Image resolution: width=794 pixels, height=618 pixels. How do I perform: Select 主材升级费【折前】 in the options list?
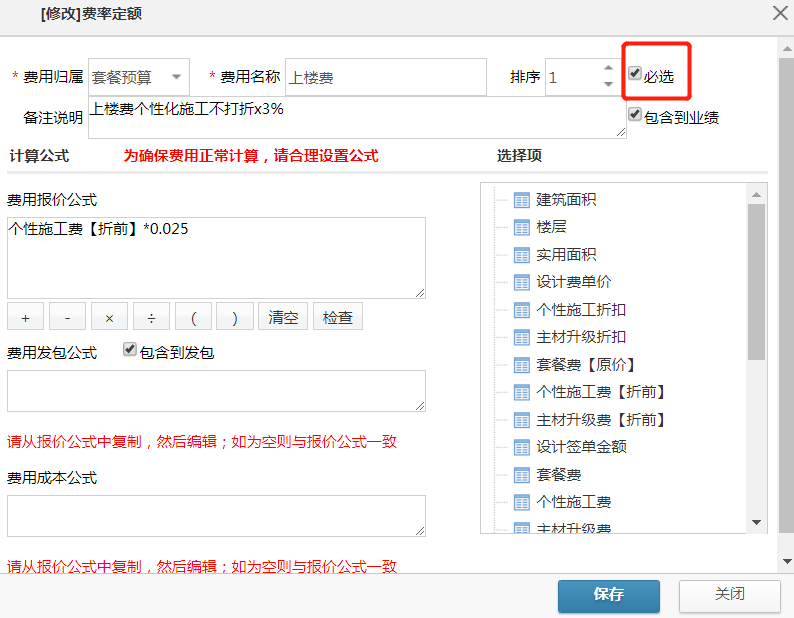click(601, 420)
